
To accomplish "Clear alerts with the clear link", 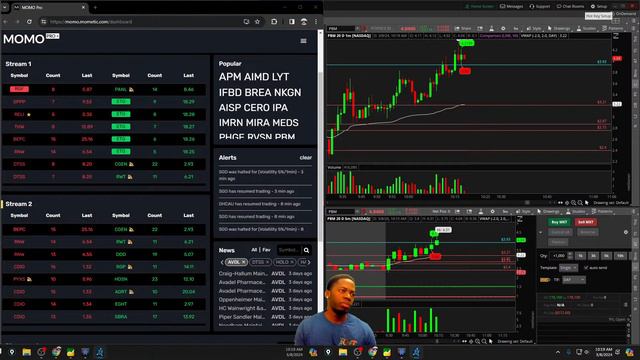I will 305,158.
